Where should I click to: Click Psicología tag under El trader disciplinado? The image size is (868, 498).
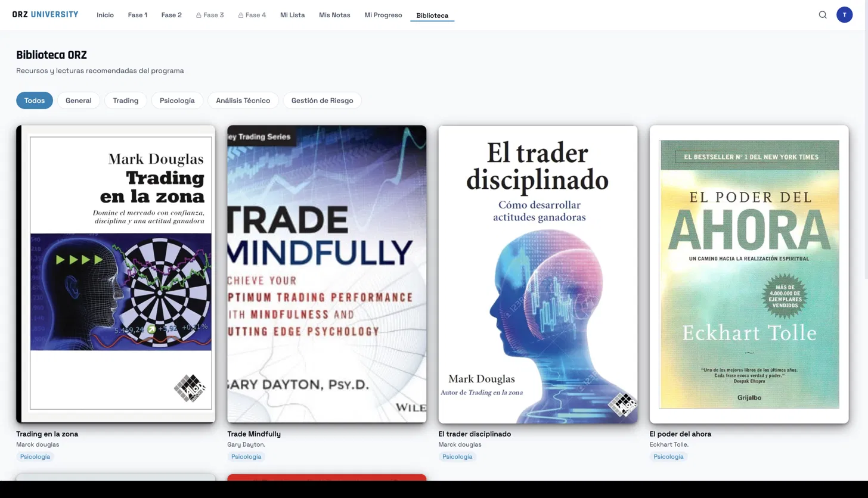pyautogui.click(x=457, y=456)
